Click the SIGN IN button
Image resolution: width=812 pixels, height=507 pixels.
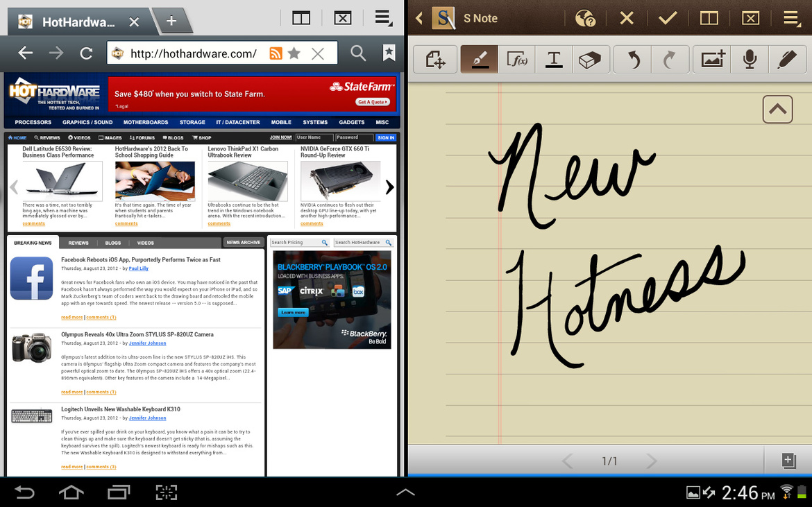point(386,137)
